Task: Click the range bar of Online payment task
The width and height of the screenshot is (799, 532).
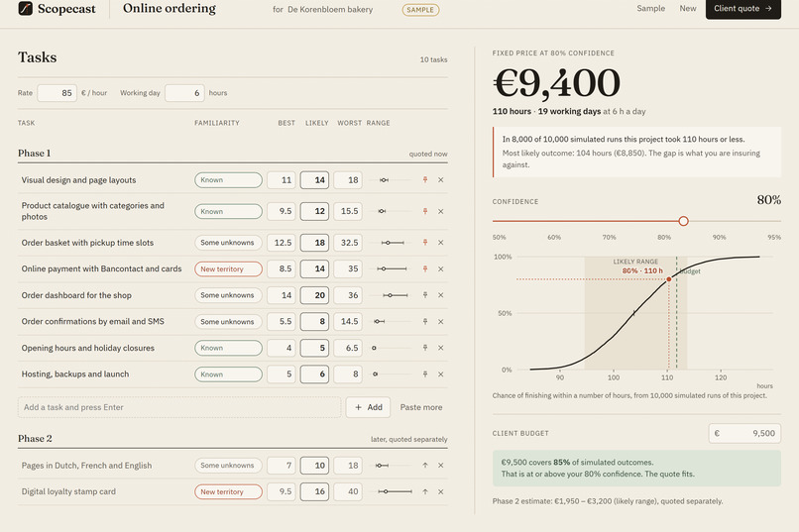Action: tap(392, 268)
